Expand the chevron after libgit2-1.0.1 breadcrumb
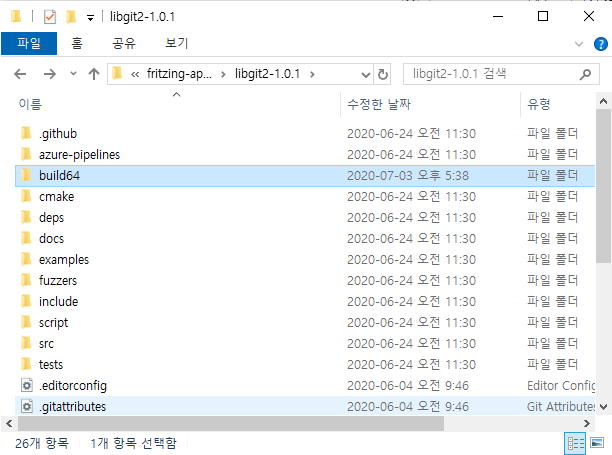Screen dimensions: 612x455 click(312, 74)
